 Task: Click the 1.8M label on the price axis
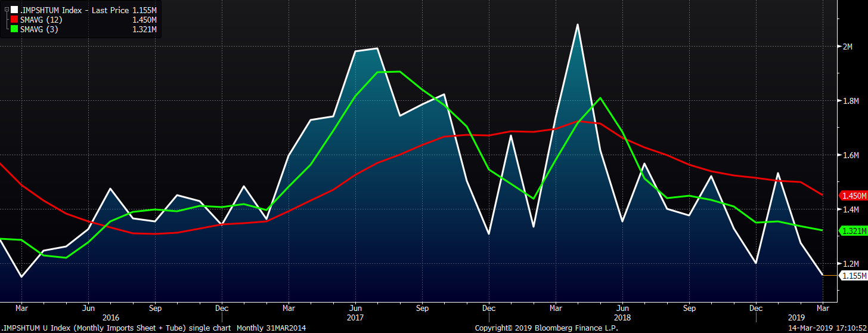[850, 101]
